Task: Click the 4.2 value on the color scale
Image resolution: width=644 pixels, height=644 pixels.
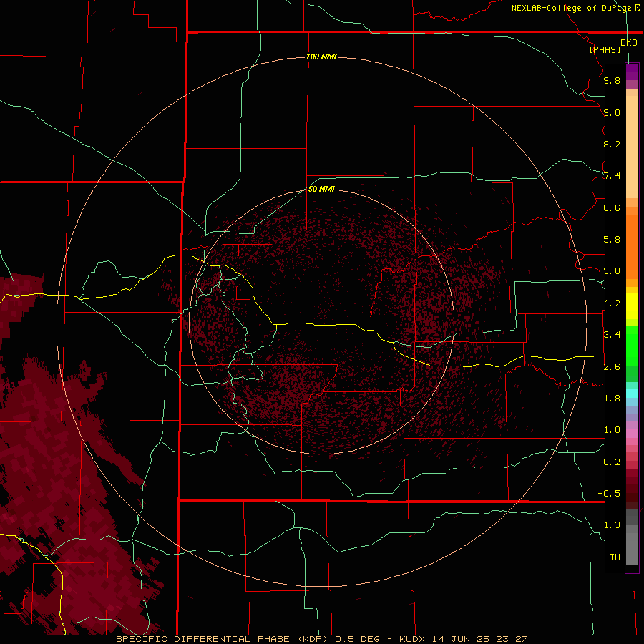Action: pyautogui.click(x=612, y=303)
